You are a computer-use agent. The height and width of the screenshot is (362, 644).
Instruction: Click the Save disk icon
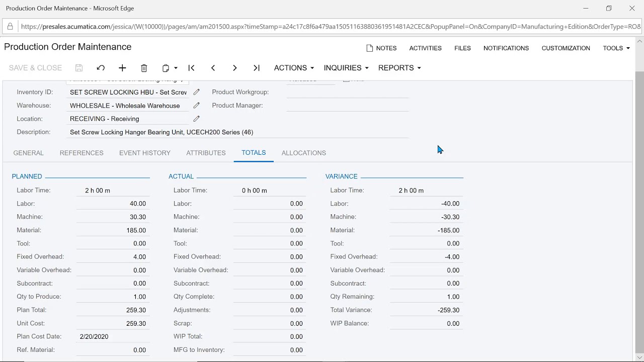pos(79,68)
